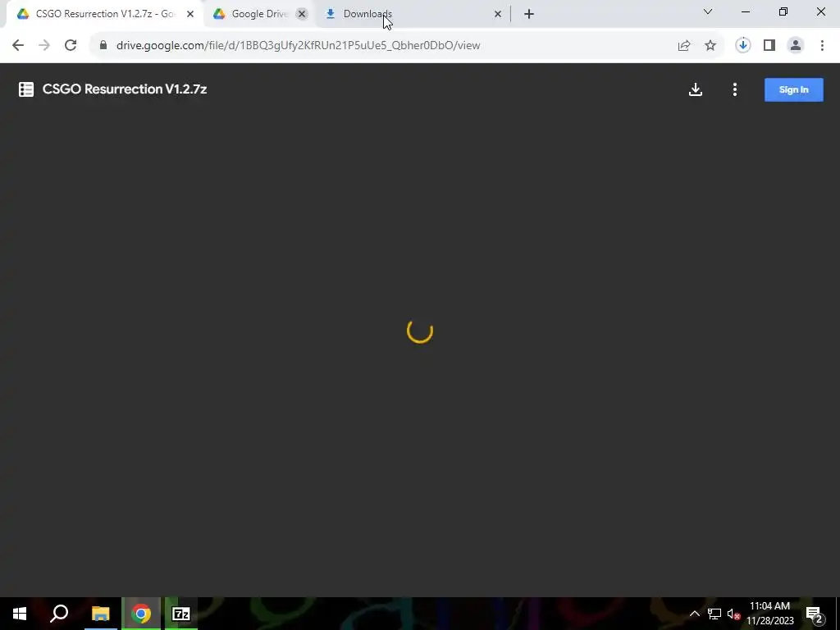Restore down the Chrome window

point(783,11)
